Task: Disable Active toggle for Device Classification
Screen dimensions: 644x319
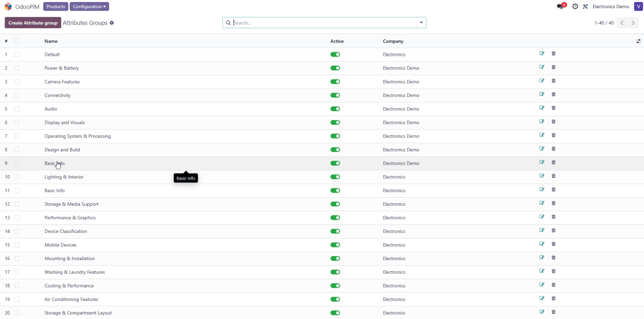Action: click(x=335, y=231)
